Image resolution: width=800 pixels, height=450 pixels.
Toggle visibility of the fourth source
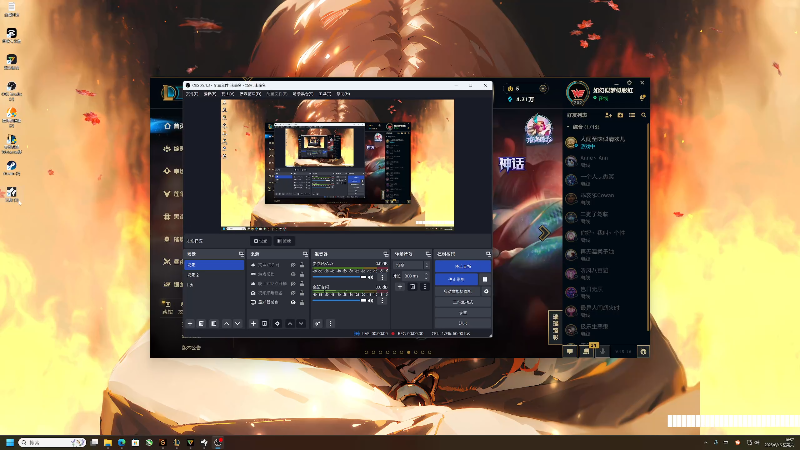[293, 293]
